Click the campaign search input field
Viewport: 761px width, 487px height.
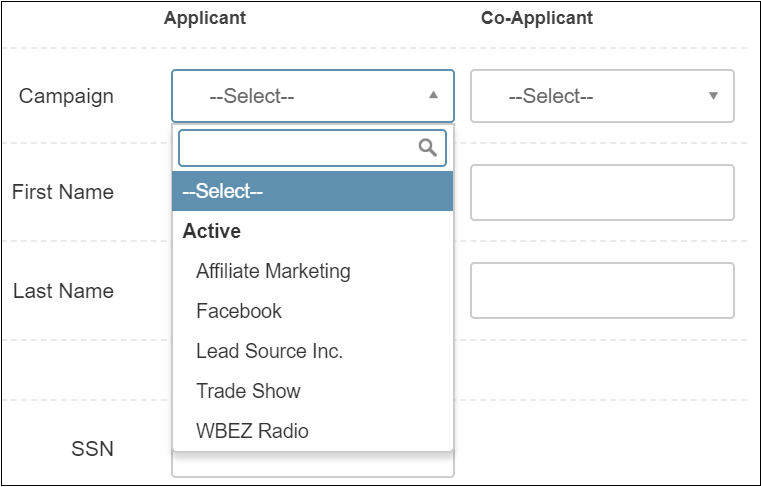[313, 148]
